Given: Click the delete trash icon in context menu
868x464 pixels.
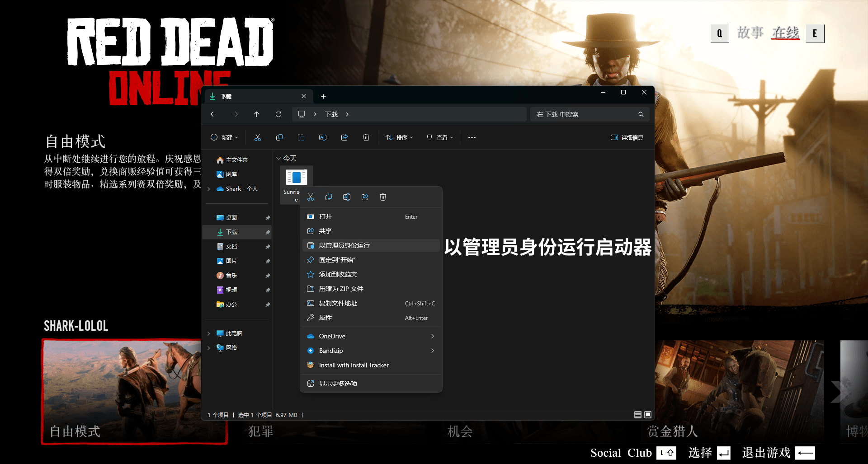Looking at the screenshot, I should pyautogui.click(x=383, y=197).
